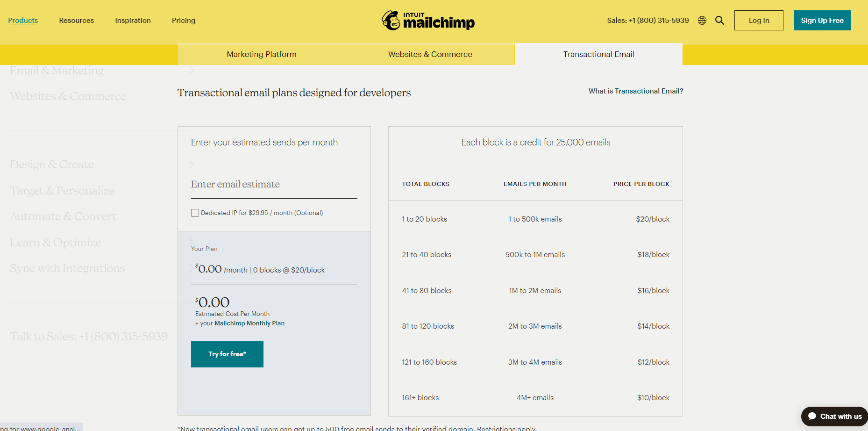
Task: Click the Sign Up Free button
Action: point(822,20)
